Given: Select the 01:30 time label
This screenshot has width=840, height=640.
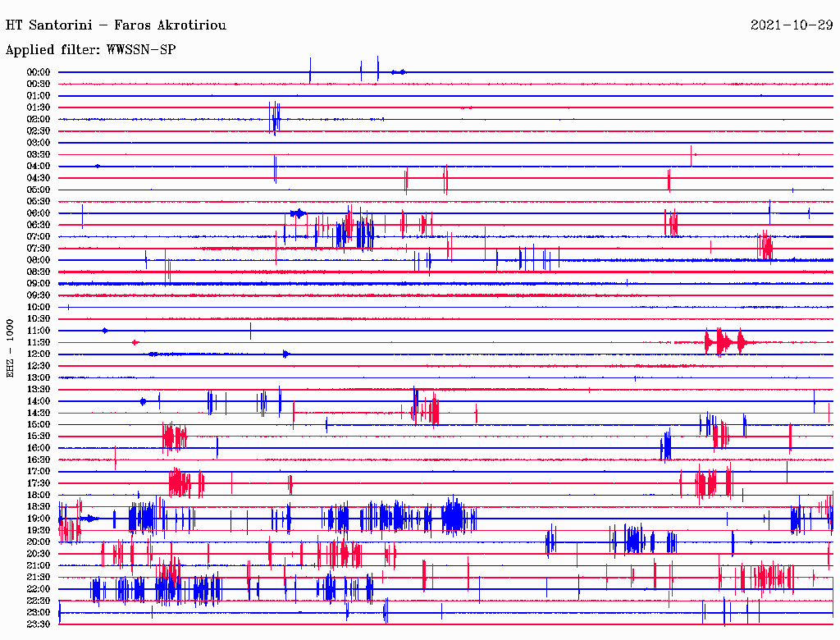Looking at the screenshot, I should click(x=39, y=107).
